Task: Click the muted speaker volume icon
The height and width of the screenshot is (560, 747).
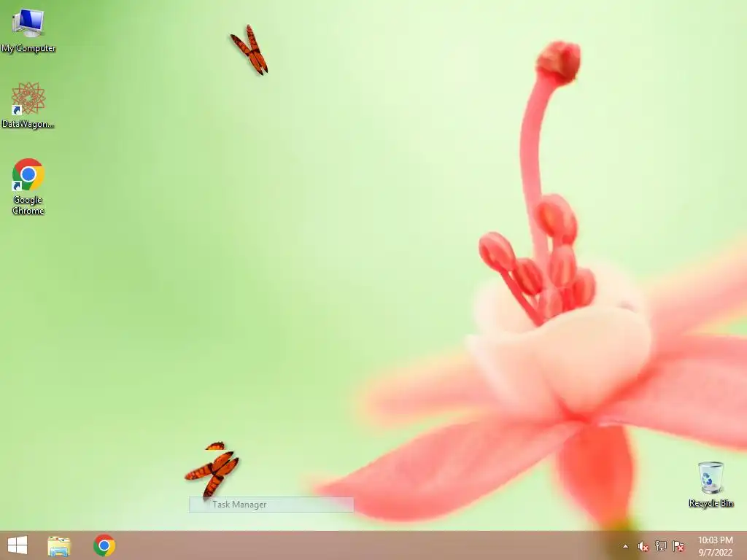Action: [x=643, y=546]
